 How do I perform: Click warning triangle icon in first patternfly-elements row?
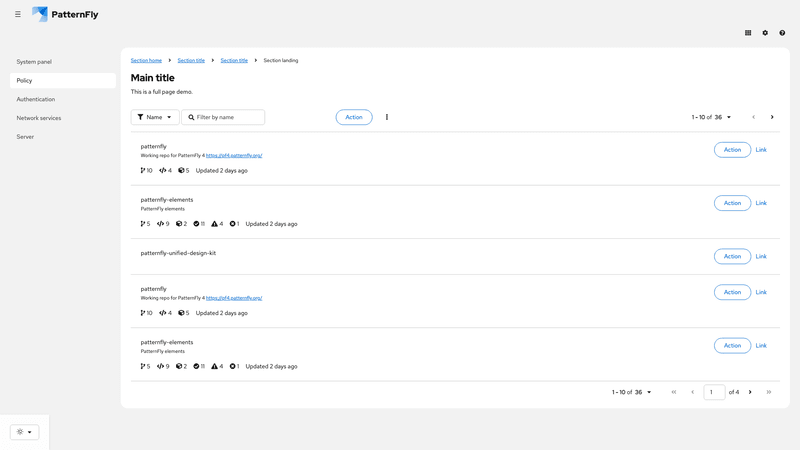214,224
